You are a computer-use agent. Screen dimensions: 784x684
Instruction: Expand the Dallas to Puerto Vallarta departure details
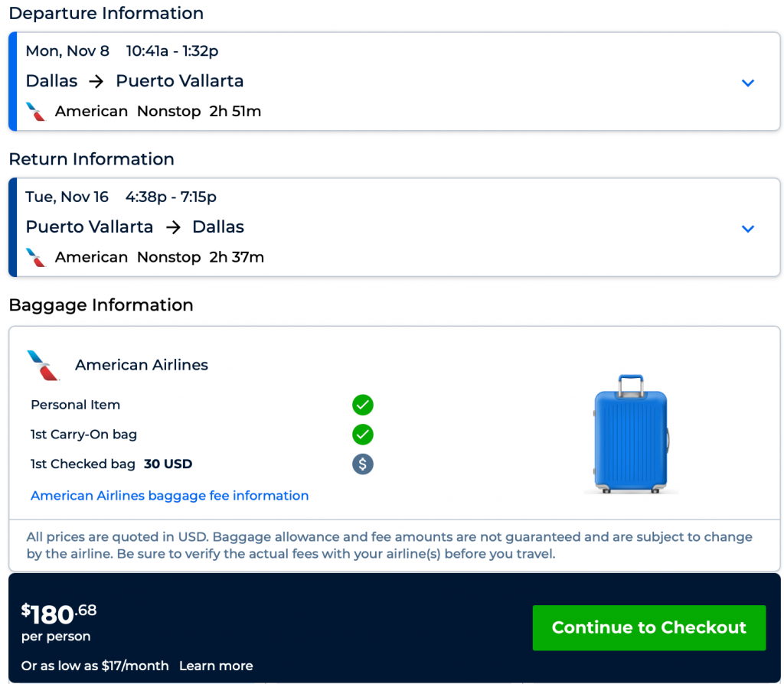click(748, 83)
